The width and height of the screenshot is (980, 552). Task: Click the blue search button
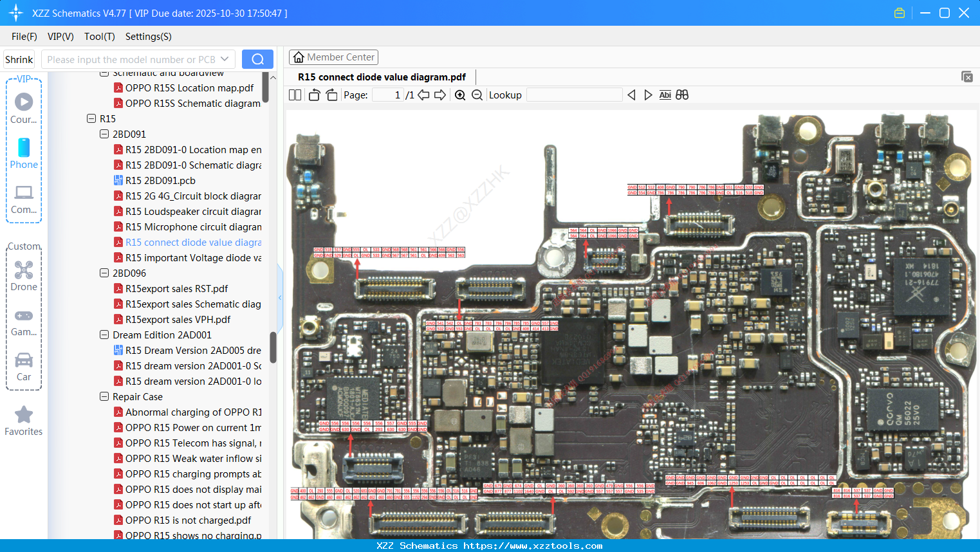click(x=257, y=59)
